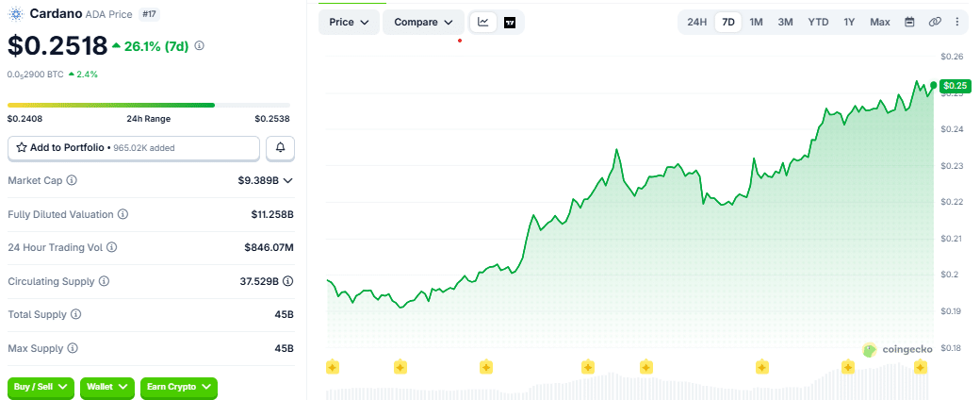Select the 1M time range
This screenshot has height=400, width=980.
point(757,22)
